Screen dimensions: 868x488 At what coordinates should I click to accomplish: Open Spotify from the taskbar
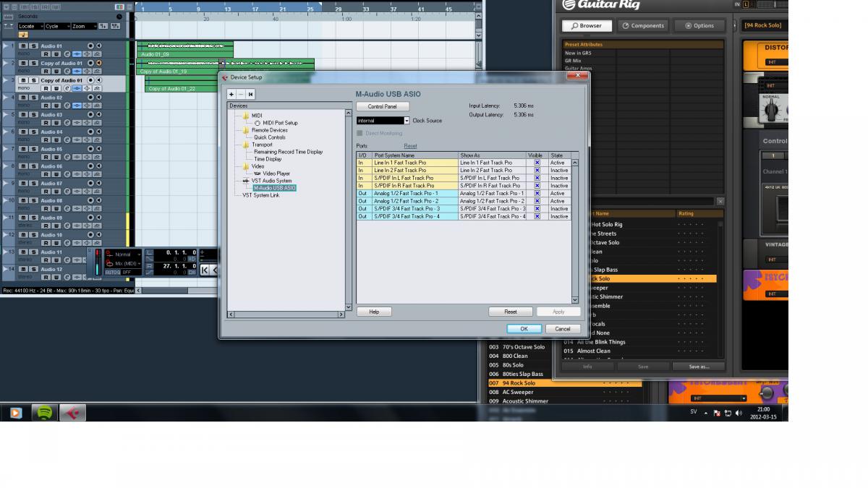44,413
